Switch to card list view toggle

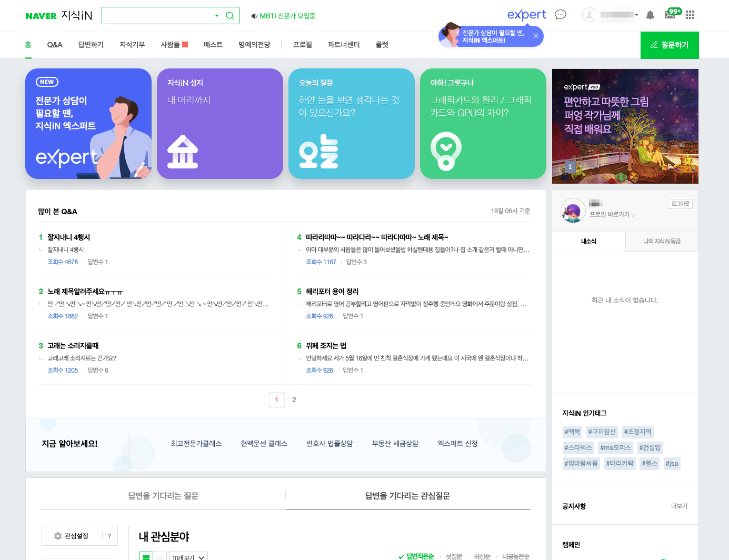pos(146,556)
